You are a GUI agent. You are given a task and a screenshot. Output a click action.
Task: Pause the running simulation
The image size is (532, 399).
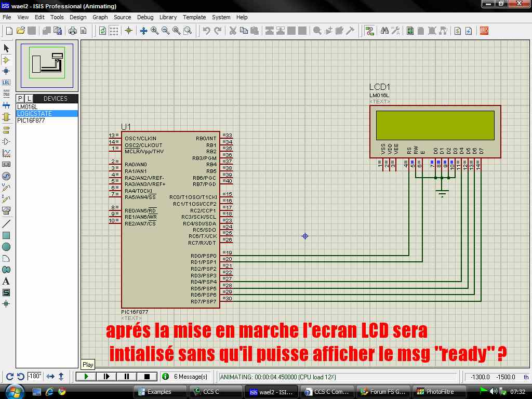127,376
